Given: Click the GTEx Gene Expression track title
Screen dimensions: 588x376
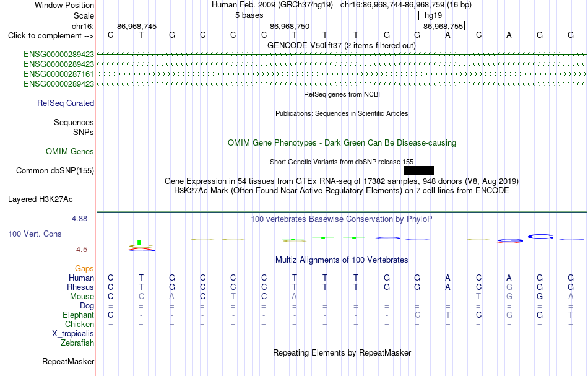Looking at the screenshot, I should (x=342, y=181).
